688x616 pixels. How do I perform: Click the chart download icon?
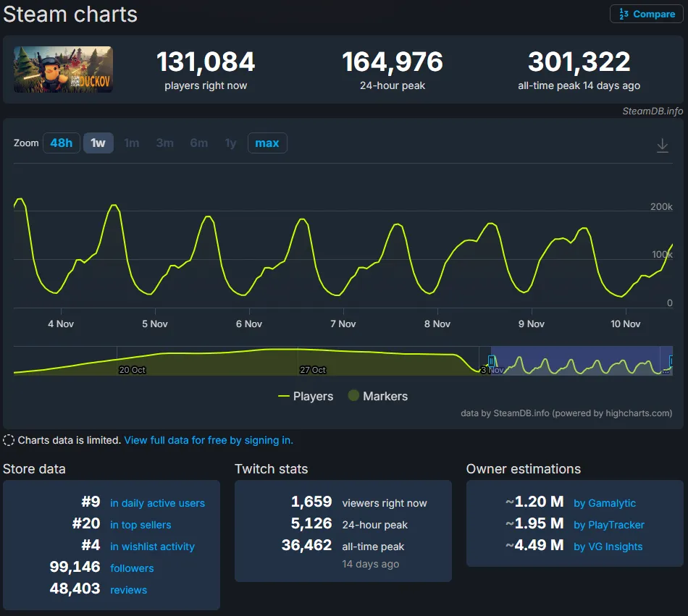coord(662,145)
